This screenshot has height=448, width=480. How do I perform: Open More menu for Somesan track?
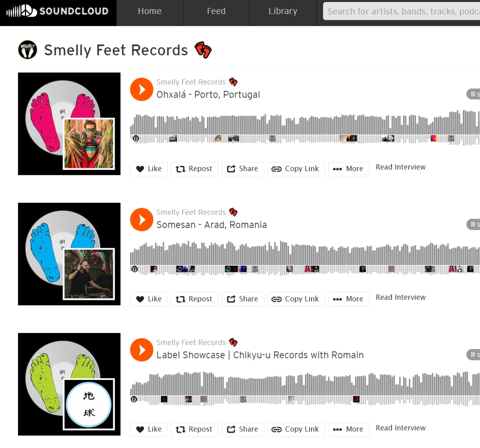[348, 299]
